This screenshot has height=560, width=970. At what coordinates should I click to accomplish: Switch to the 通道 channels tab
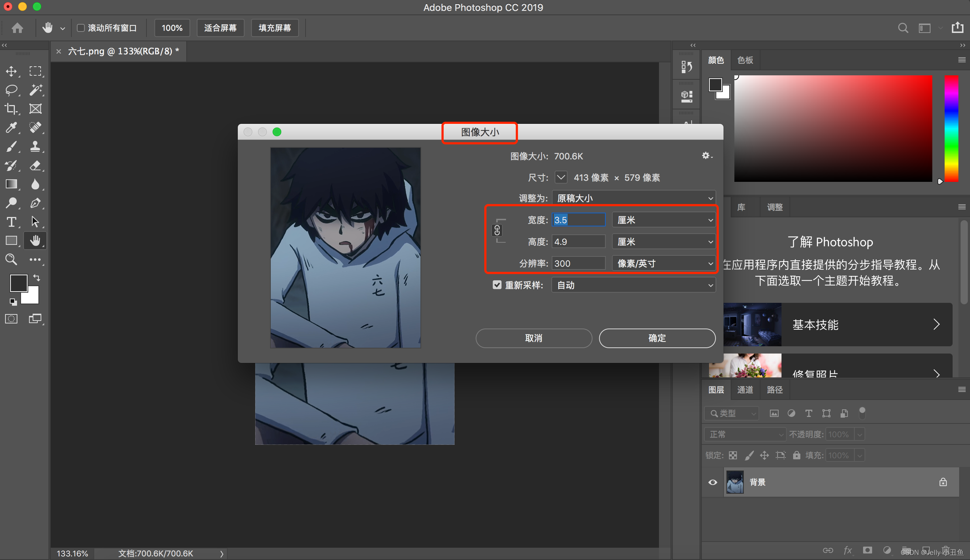coord(745,390)
